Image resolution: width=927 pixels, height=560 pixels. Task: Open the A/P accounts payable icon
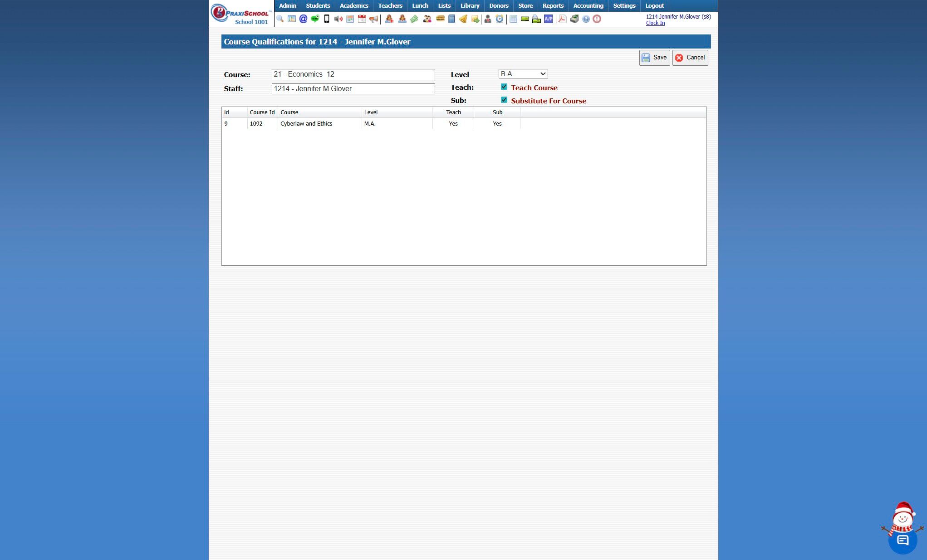pos(549,19)
